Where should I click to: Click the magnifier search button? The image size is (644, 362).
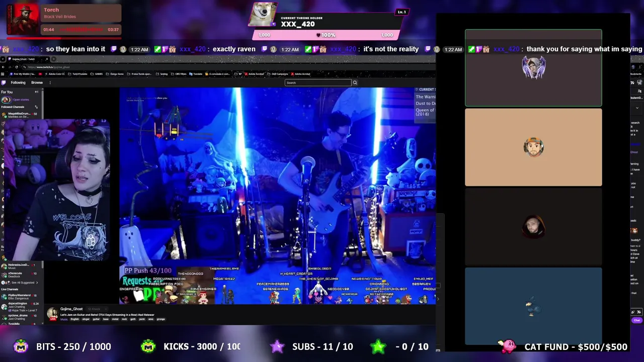[x=355, y=82]
